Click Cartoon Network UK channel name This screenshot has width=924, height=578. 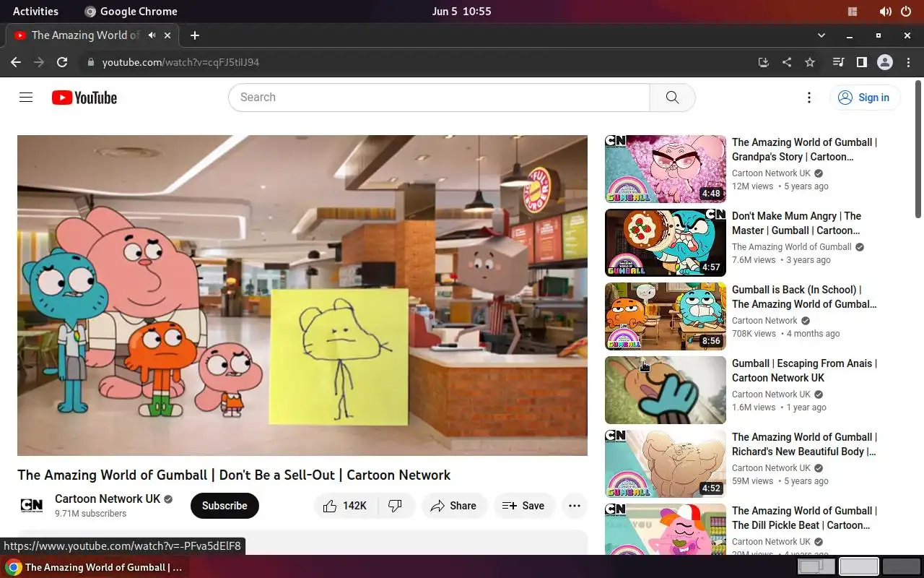[x=108, y=499]
